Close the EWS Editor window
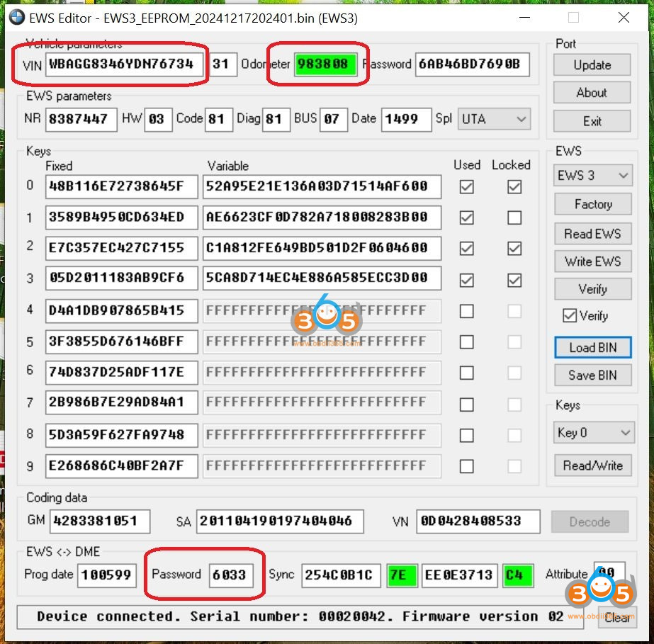Screen dimensions: 654x644 coord(624,18)
